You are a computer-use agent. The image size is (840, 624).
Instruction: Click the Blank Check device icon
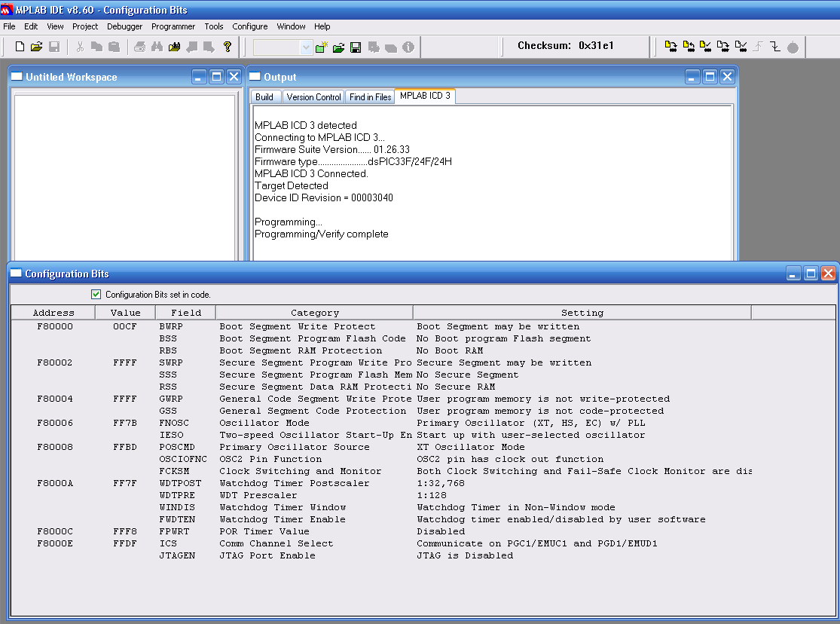click(x=741, y=47)
